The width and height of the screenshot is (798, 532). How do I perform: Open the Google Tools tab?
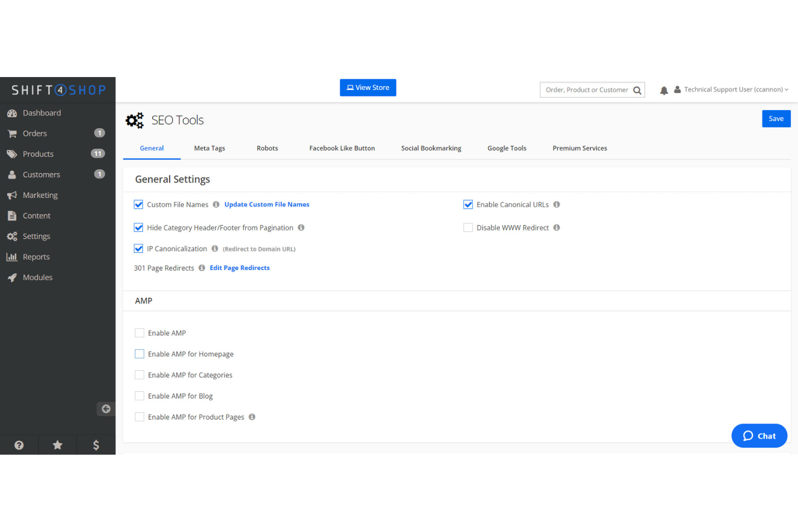[506, 148]
